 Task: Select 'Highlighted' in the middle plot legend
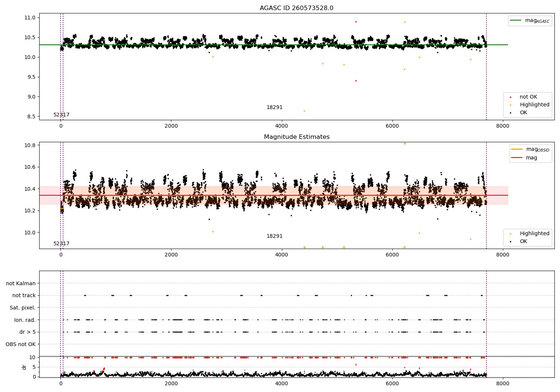click(535, 234)
